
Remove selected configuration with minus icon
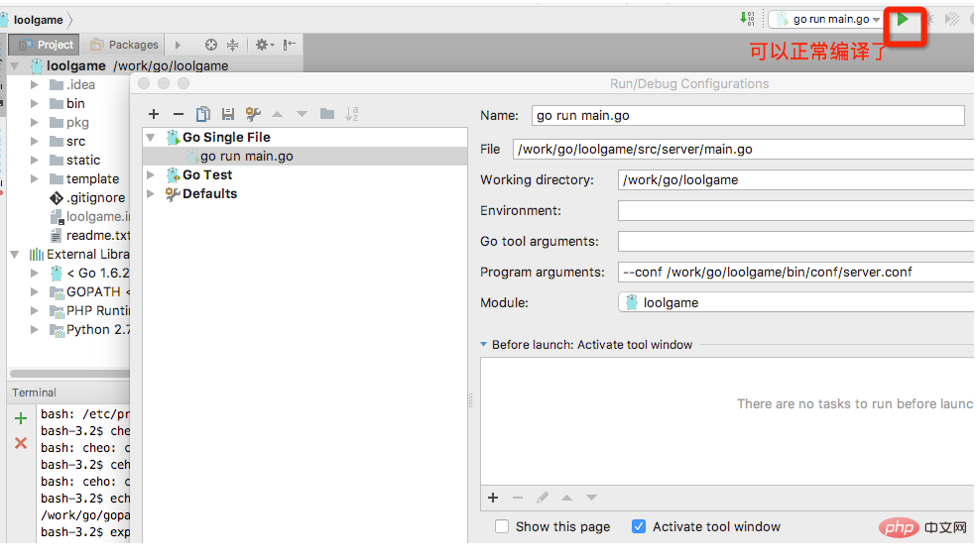pyautogui.click(x=179, y=114)
